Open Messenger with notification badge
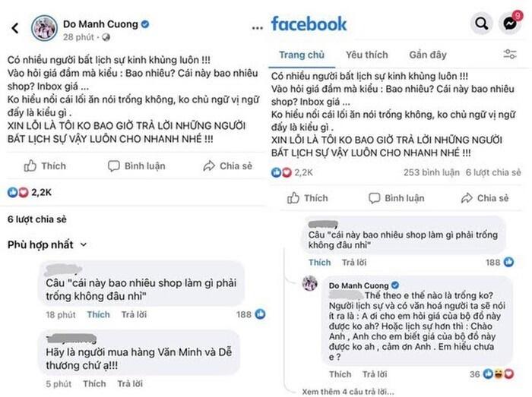The image size is (532, 397). point(511,24)
